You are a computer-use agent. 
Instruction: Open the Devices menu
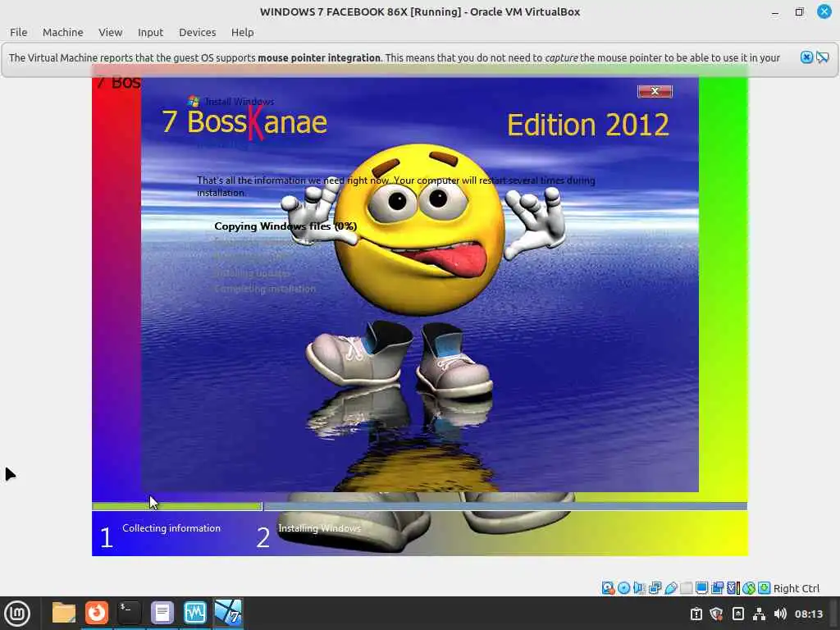[197, 32]
